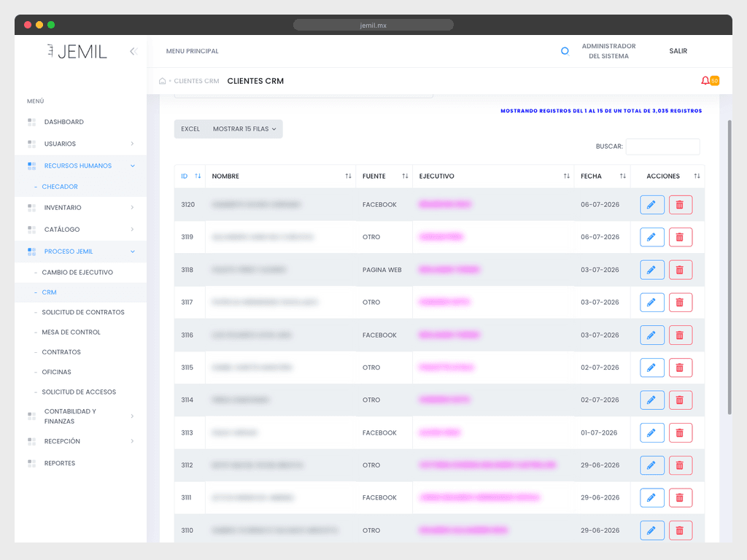747x560 pixels.
Task: Edit record 3118 with the pencil icon
Action: 651,270
